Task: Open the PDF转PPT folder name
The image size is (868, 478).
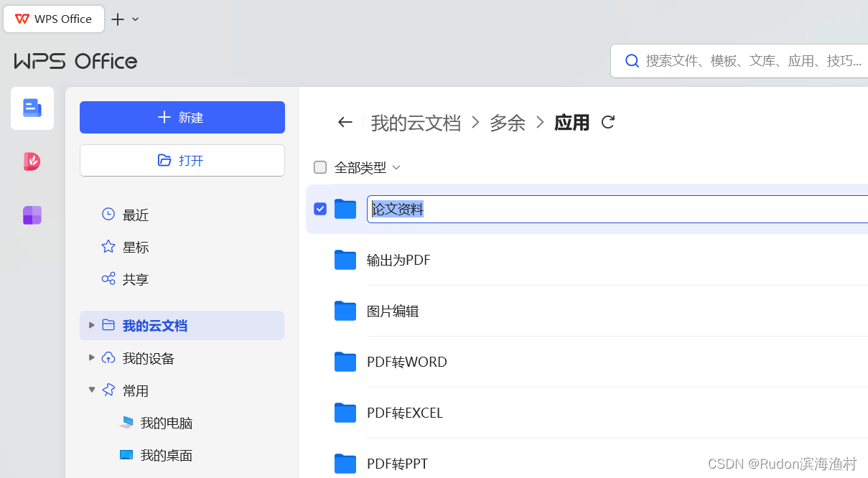Action: click(x=397, y=464)
